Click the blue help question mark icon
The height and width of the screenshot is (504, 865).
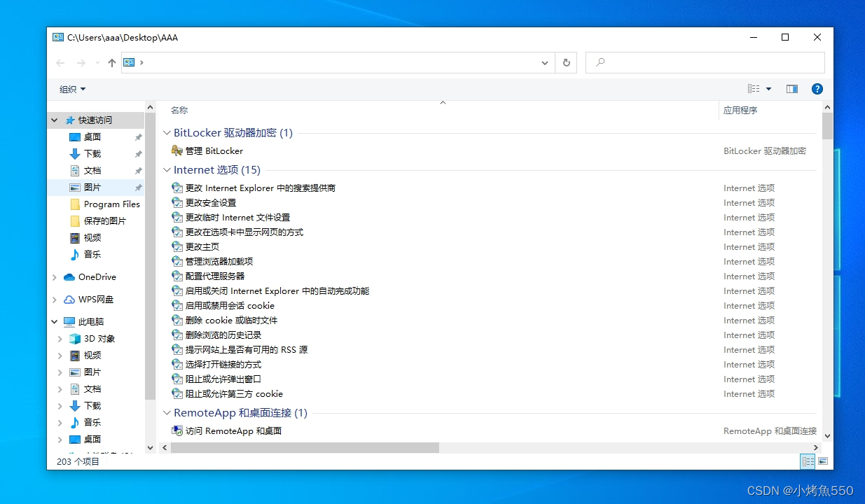[x=817, y=89]
